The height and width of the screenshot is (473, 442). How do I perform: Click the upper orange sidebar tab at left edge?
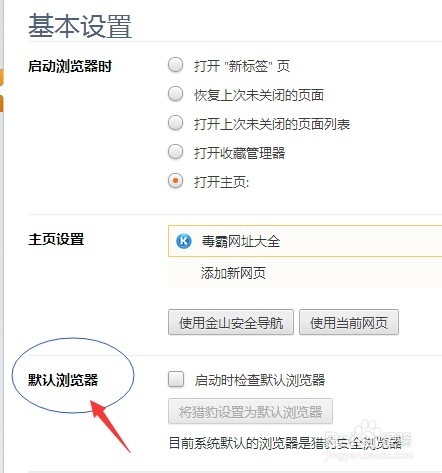click(1, 77)
